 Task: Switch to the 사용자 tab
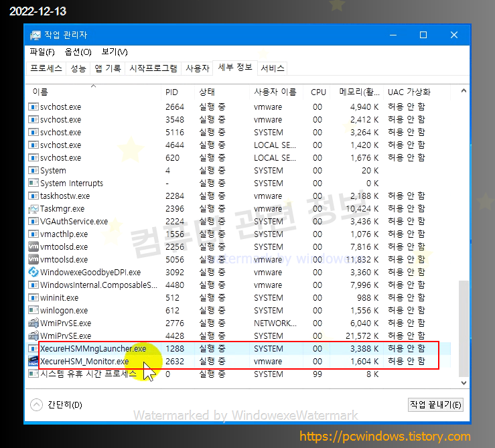[x=198, y=68]
